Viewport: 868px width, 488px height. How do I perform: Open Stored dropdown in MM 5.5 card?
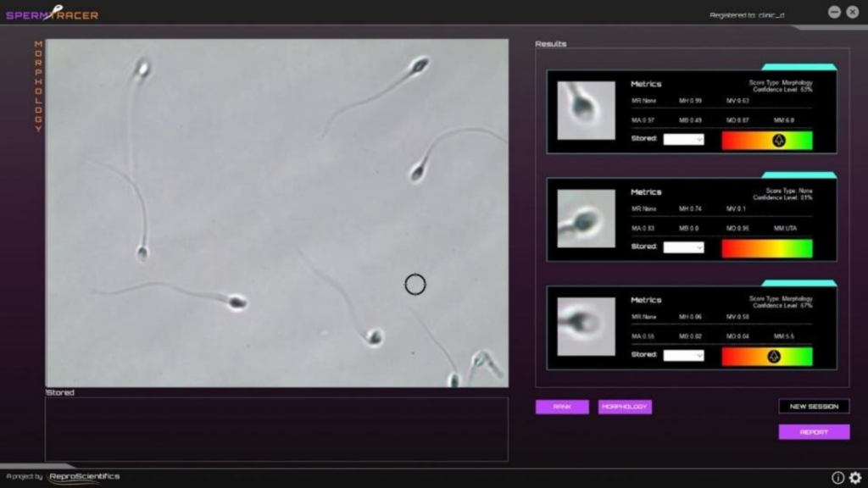684,355
